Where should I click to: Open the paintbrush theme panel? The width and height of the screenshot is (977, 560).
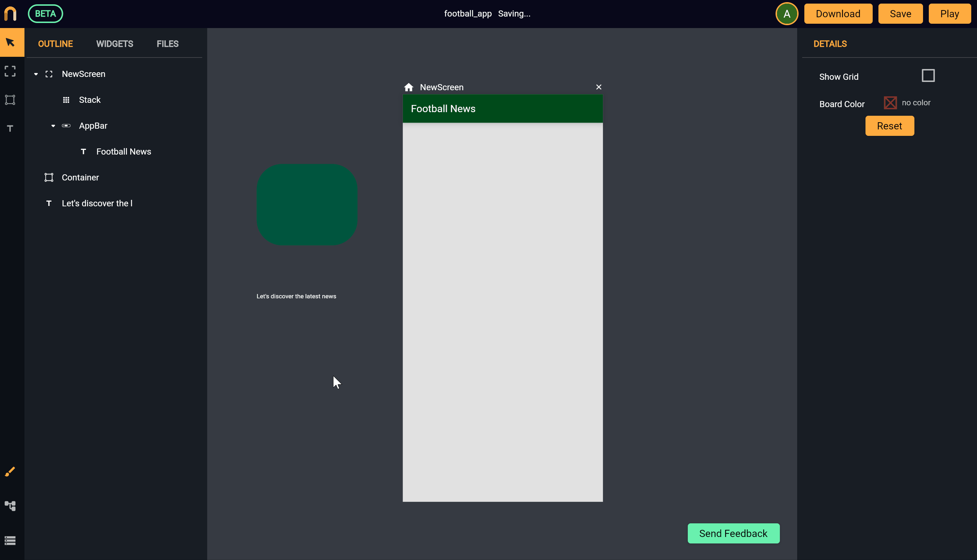tap(10, 472)
